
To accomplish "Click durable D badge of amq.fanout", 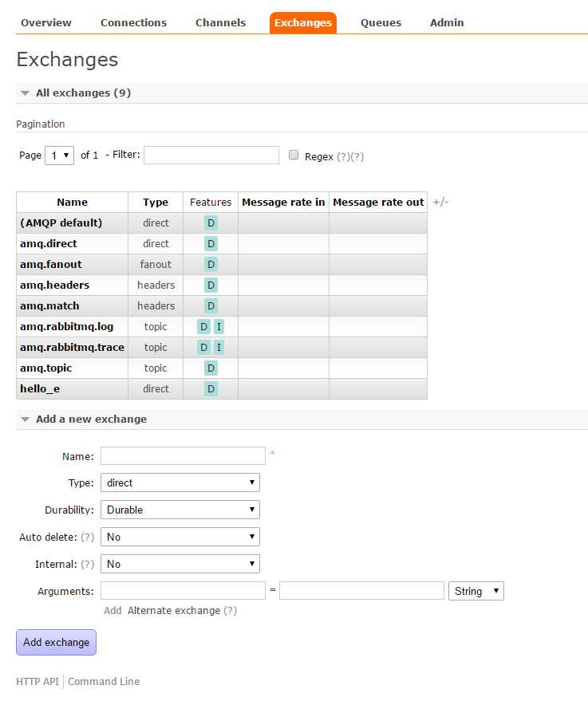I will pos(211,264).
